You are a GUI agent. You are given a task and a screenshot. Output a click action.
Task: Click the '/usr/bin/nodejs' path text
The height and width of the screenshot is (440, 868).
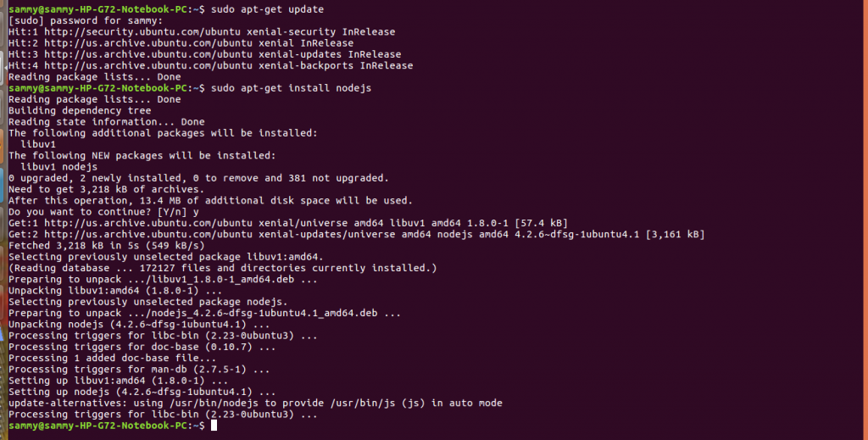tap(214, 403)
